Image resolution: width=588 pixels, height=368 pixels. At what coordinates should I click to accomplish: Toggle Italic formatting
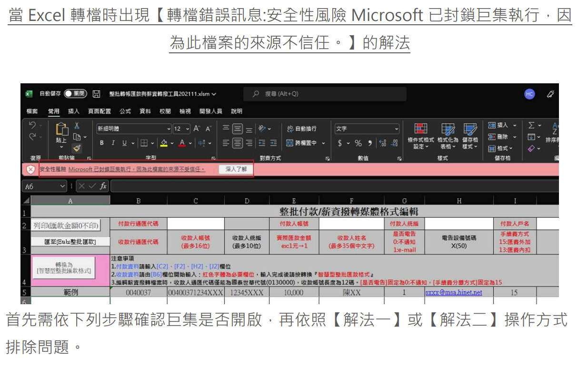click(113, 143)
